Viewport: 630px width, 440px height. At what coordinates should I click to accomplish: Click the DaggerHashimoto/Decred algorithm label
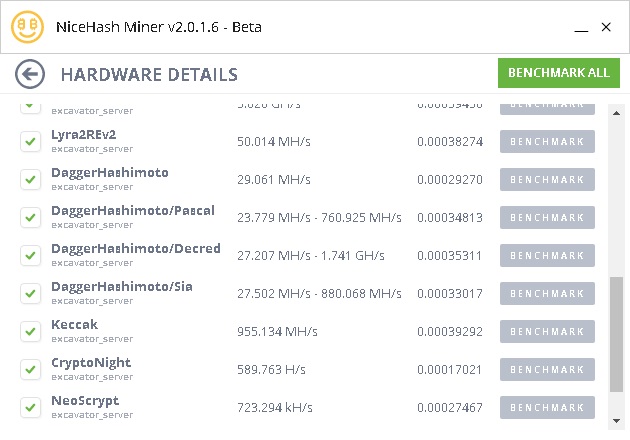[136, 249]
